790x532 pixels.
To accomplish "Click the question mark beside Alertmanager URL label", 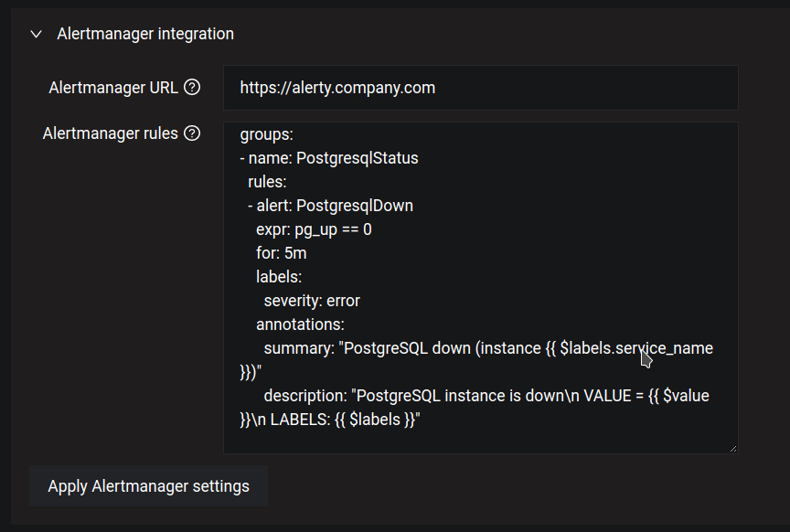I will pos(192,87).
